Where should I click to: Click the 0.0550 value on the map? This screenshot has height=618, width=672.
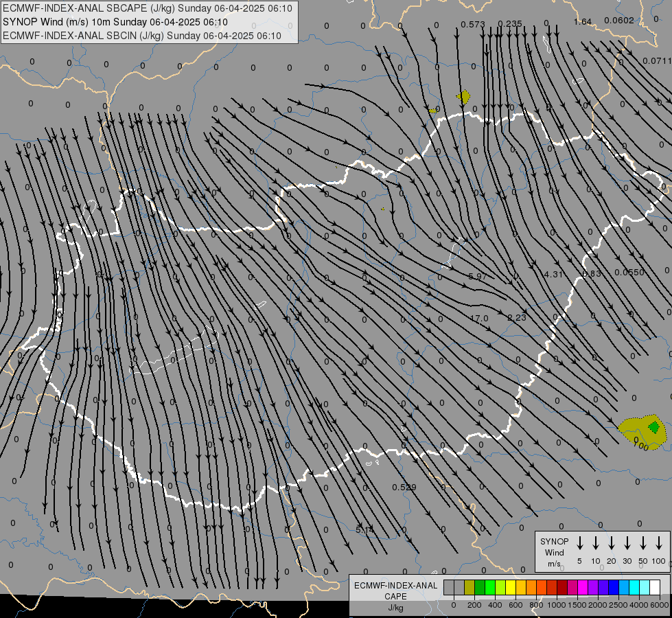(629, 273)
